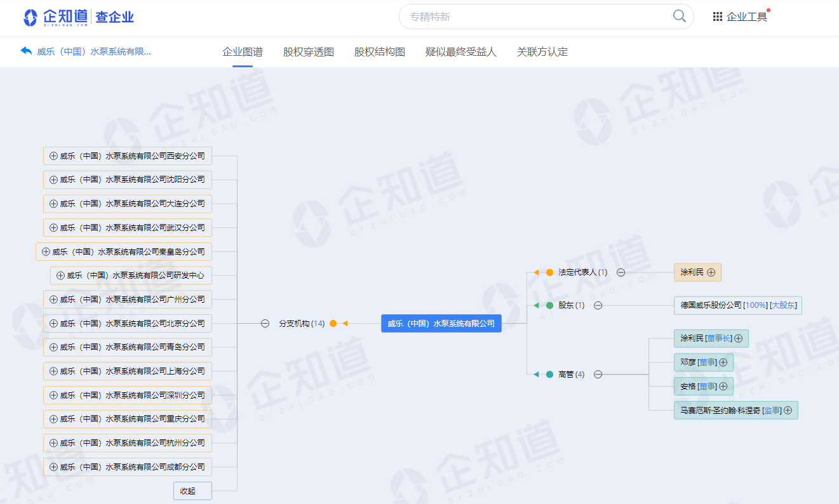Collapse the 股东 (1) group
Image resolution: width=839 pixels, height=504 pixels.
point(598,305)
